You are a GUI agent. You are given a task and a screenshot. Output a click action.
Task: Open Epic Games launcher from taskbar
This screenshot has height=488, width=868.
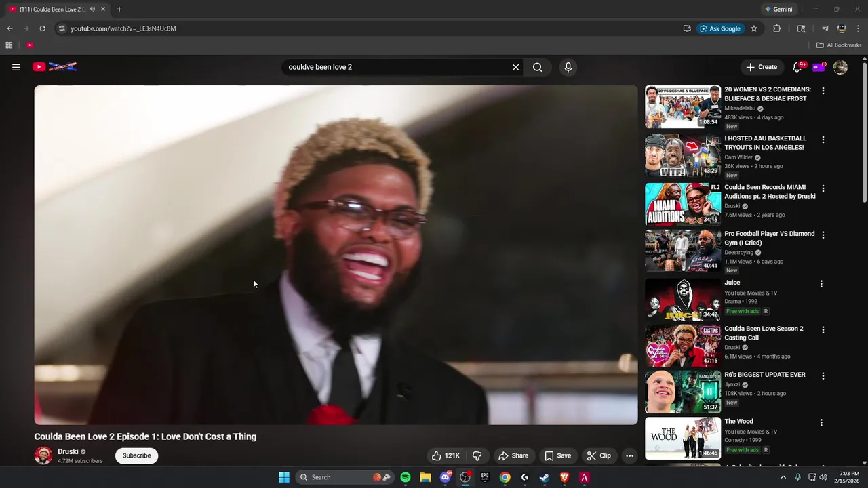[485, 477]
